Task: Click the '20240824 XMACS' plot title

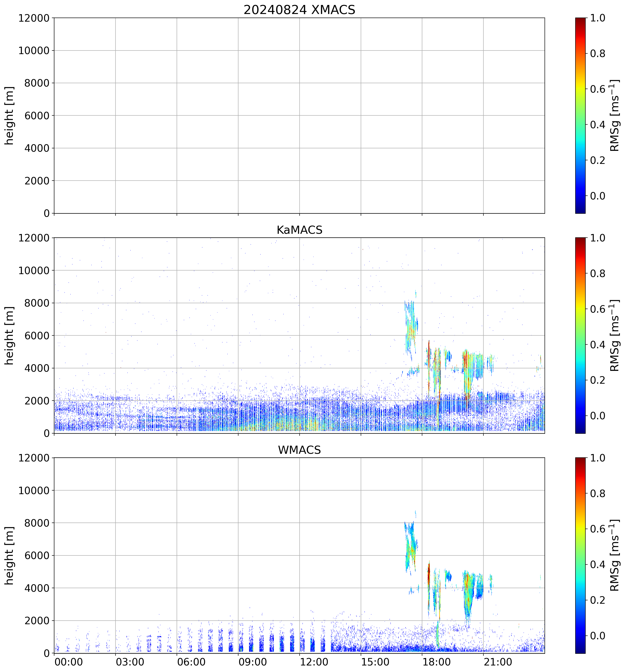Action: [299, 10]
